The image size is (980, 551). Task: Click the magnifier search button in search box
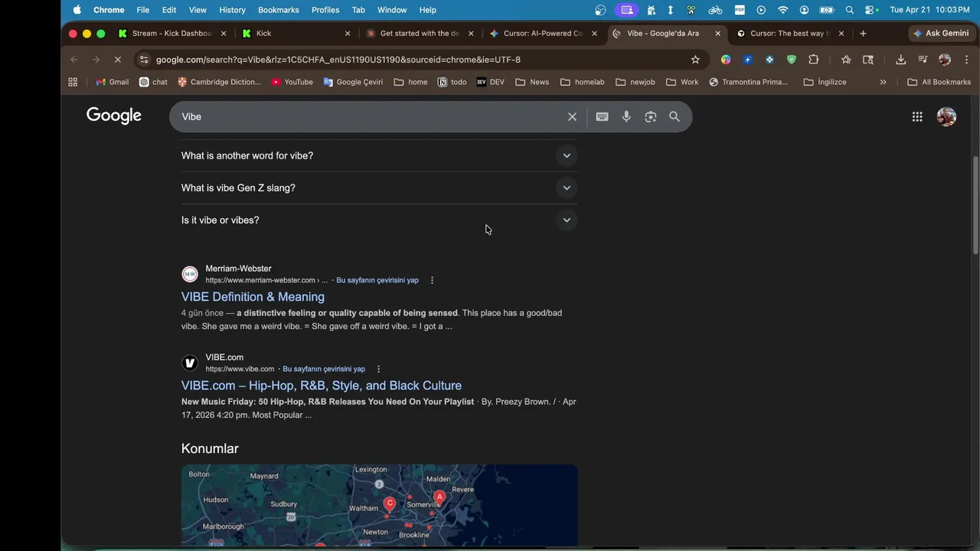(675, 116)
